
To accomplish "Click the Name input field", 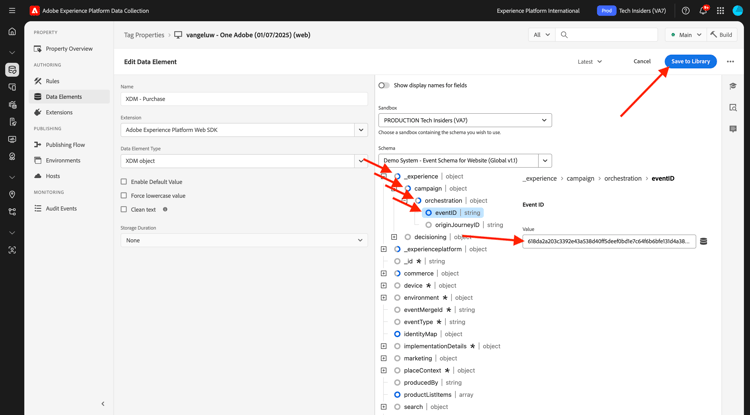I will coord(244,99).
